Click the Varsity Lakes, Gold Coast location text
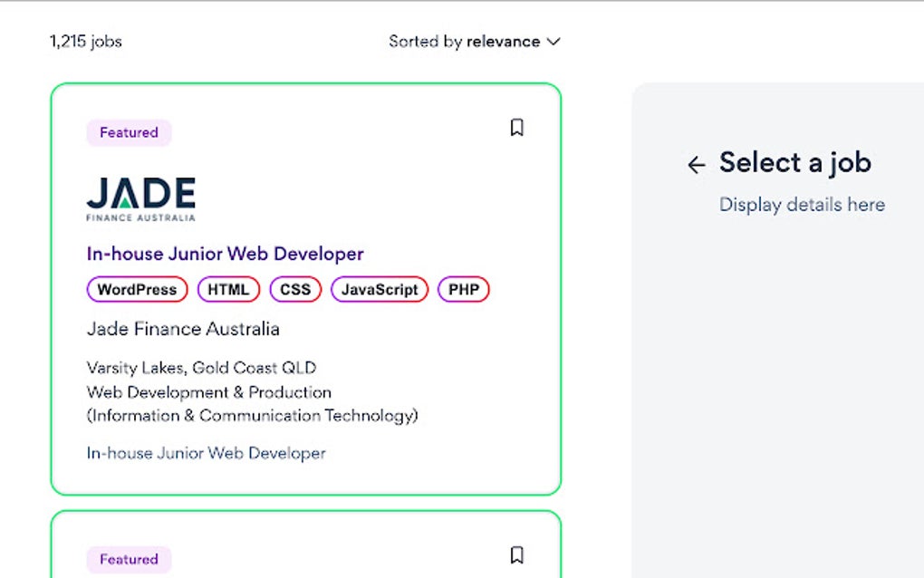Viewport: 924px width, 578px height. click(200, 368)
